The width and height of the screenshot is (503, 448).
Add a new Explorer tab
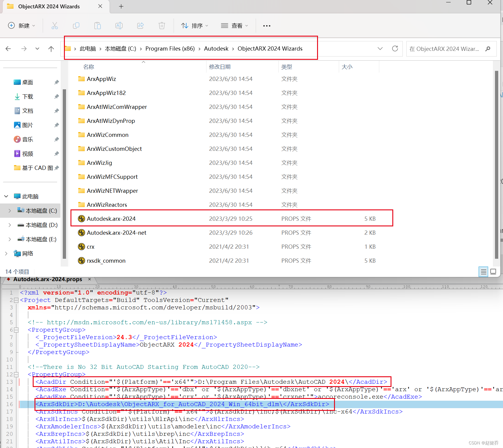pyautogui.click(x=121, y=6)
